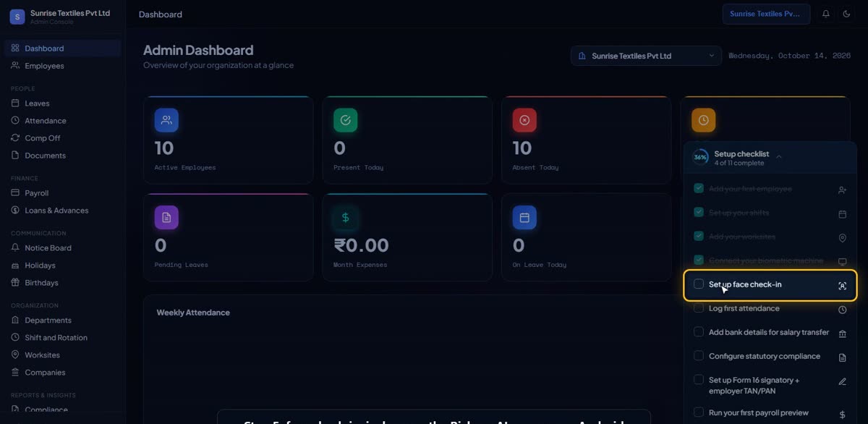Click document icon beside statutory compliance

click(x=842, y=357)
